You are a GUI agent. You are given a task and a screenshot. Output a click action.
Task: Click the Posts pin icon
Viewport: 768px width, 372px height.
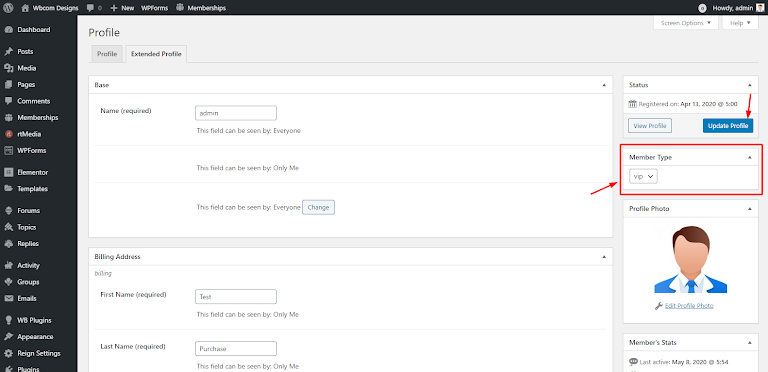click(x=8, y=51)
